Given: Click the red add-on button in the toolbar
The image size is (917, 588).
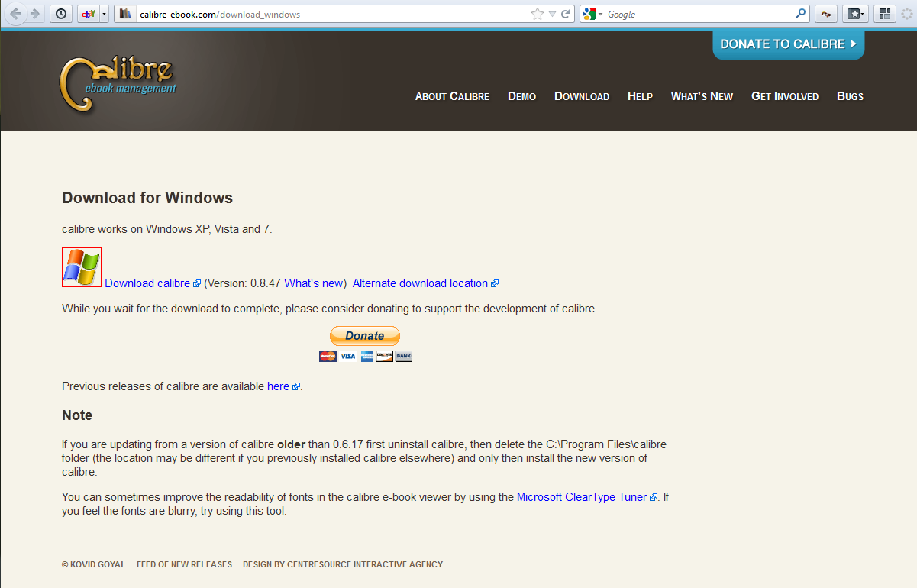Looking at the screenshot, I should pyautogui.click(x=825, y=14).
